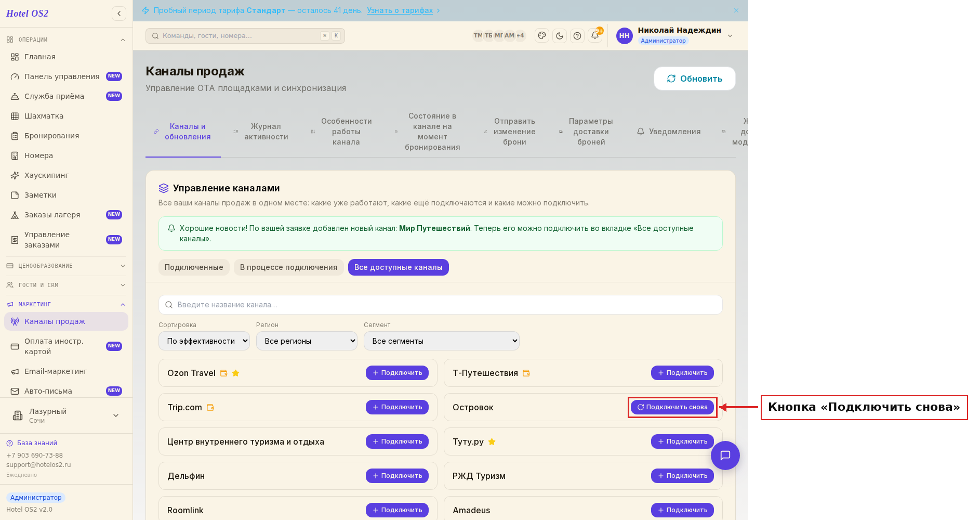This screenshot has height=520, width=980.
Task: Show В процессе подключения filter
Action: pyautogui.click(x=288, y=267)
